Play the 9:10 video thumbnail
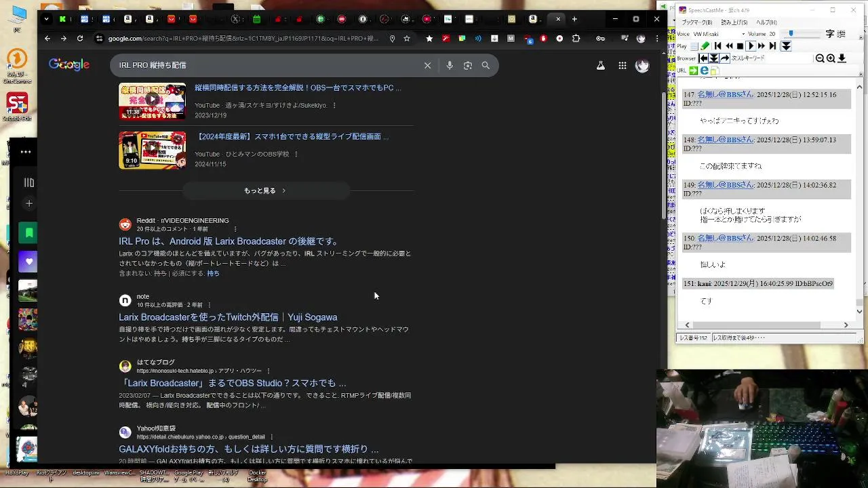 pyautogui.click(x=152, y=150)
